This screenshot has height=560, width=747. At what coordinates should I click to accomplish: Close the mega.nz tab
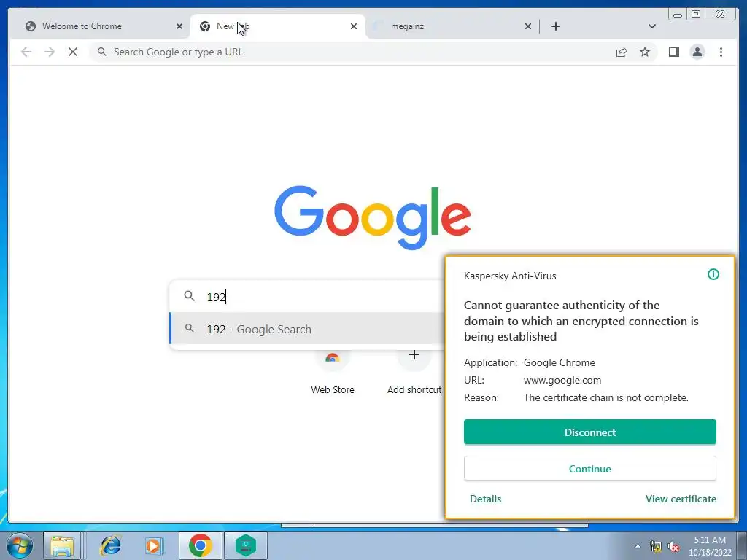click(528, 26)
